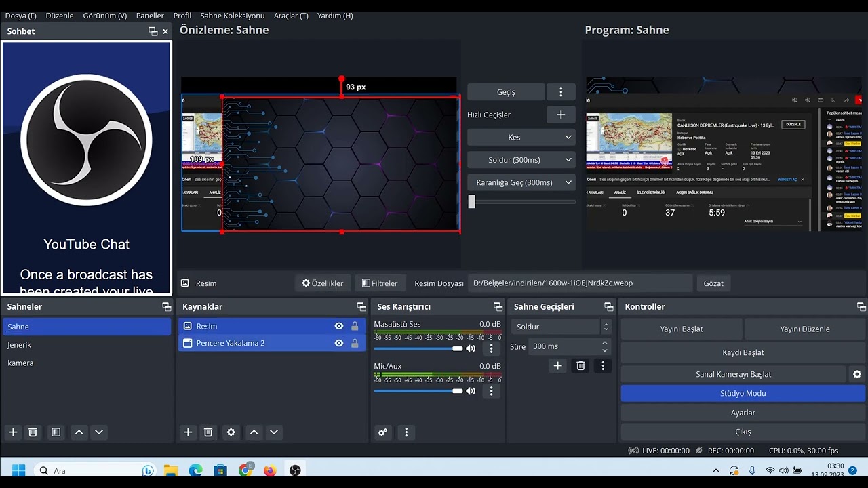This screenshot has height=488, width=868.
Task: Open Chrome from the taskbar
Action: coord(245,470)
